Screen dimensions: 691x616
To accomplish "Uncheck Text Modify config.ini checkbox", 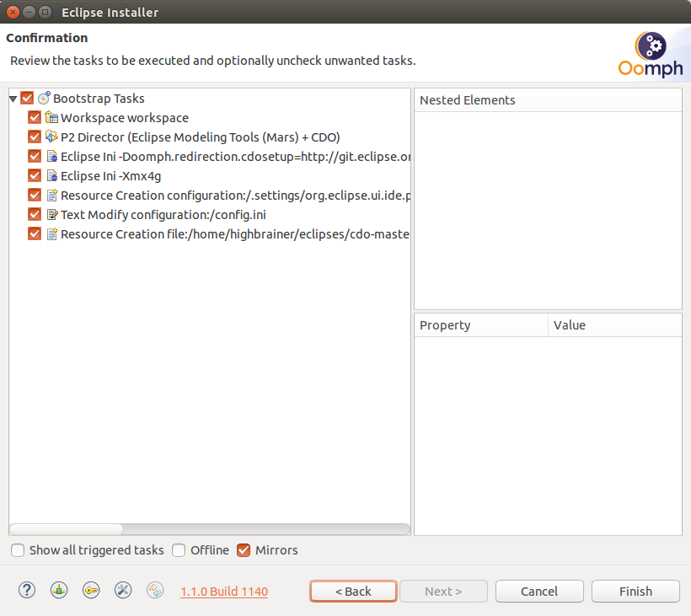I will pos(35,215).
